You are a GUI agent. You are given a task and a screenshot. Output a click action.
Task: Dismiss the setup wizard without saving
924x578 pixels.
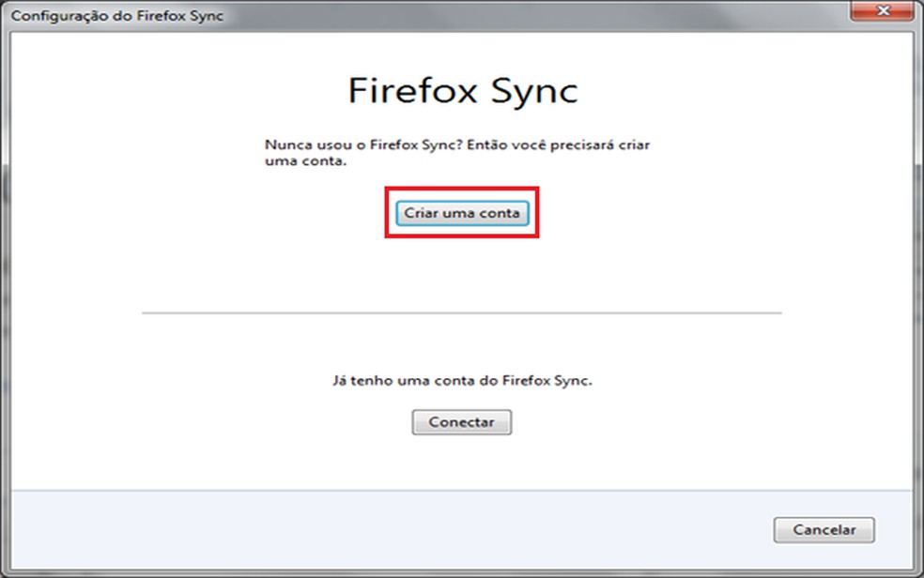coord(824,529)
